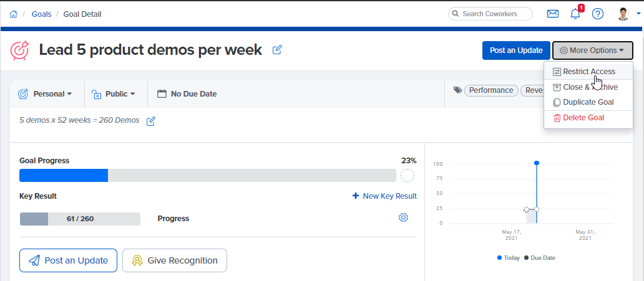The image size is (644, 281).
Task: Open the notifications bell icon
Action: (575, 14)
